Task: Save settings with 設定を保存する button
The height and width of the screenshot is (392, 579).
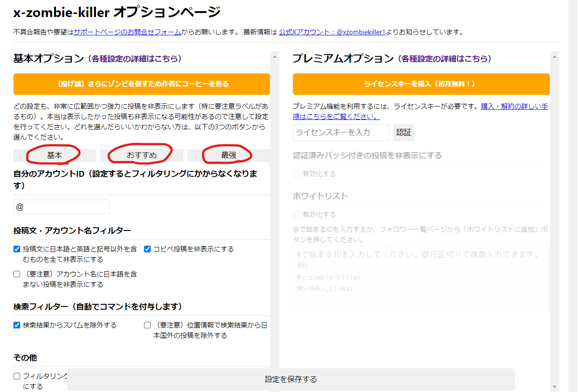Action: 291,379
